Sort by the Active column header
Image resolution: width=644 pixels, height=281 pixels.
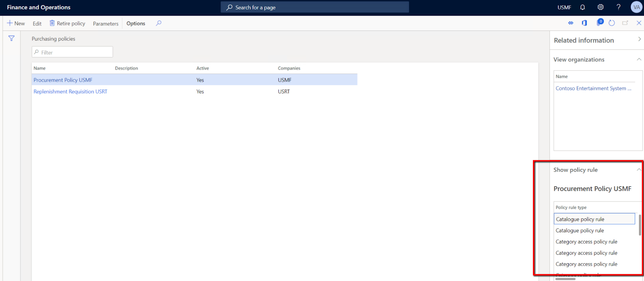point(202,68)
